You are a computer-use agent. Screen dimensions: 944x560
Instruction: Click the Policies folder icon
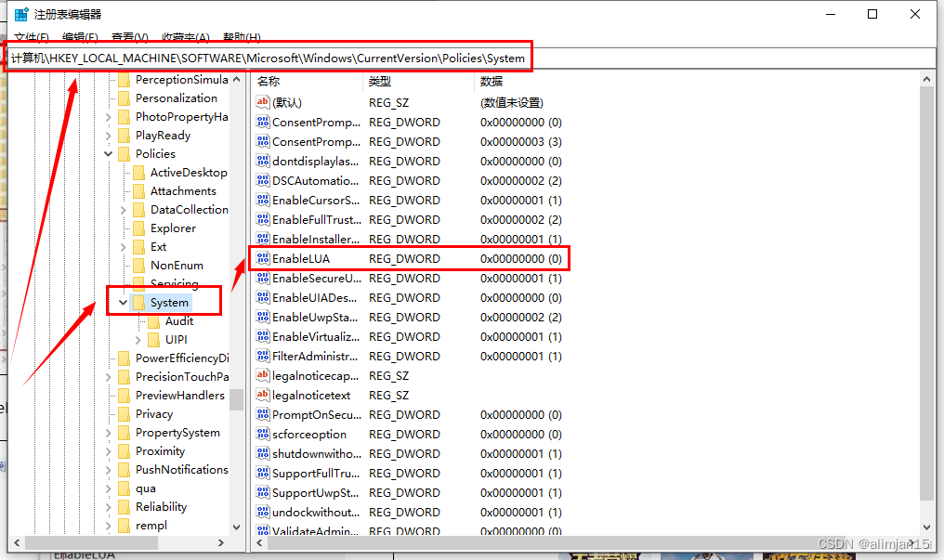(125, 154)
